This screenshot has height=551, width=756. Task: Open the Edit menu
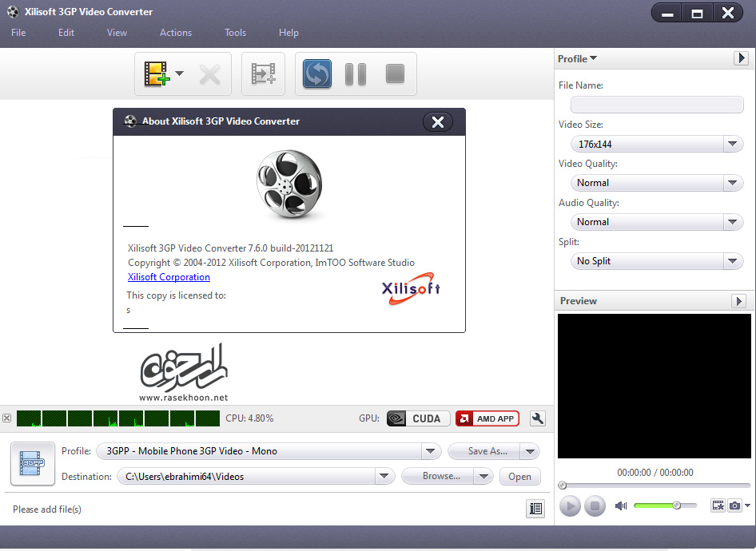coord(66,33)
